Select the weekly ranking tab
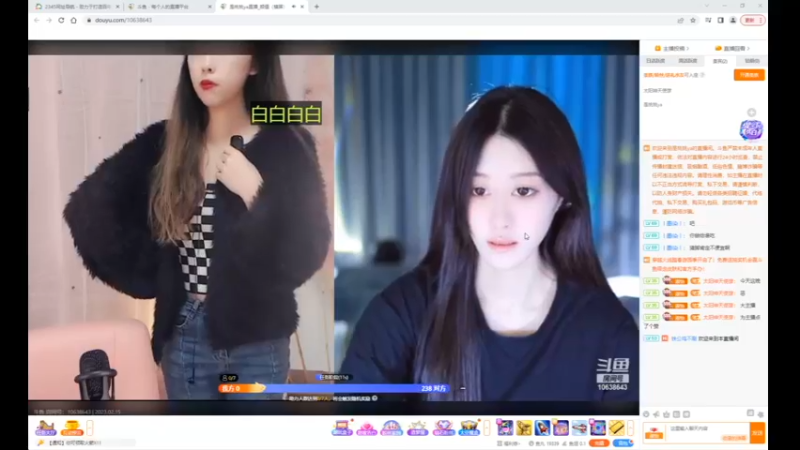The width and height of the screenshot is (800, 450). 687,61
